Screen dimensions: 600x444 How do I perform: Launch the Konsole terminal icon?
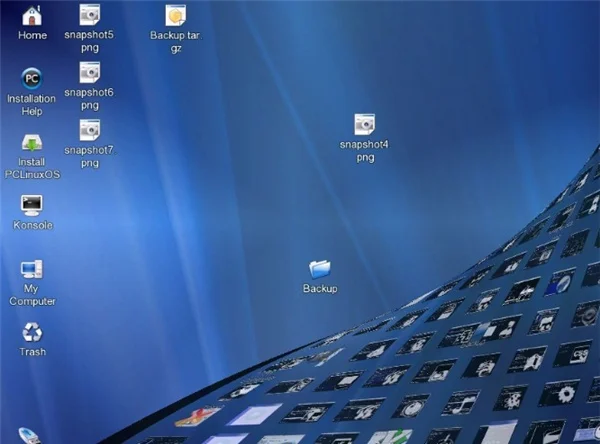click(x=32, y=205)
